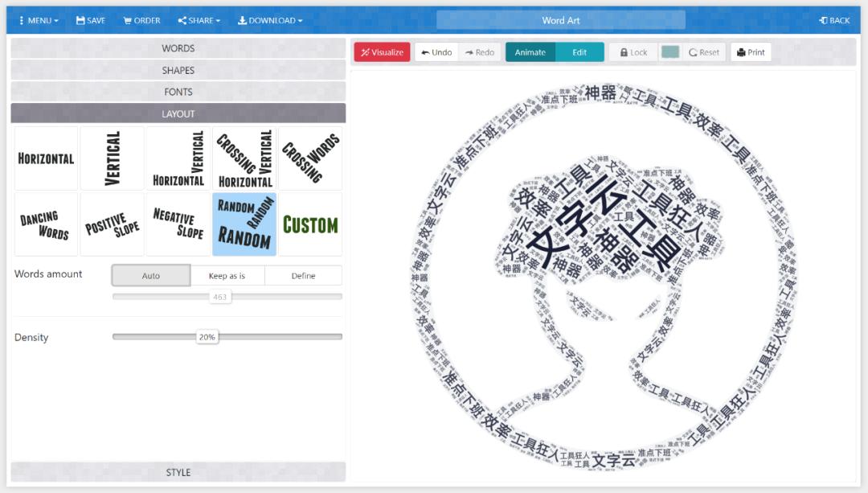Select the Crossing Words layout
The image size is (868, 493).
[310, 158]
